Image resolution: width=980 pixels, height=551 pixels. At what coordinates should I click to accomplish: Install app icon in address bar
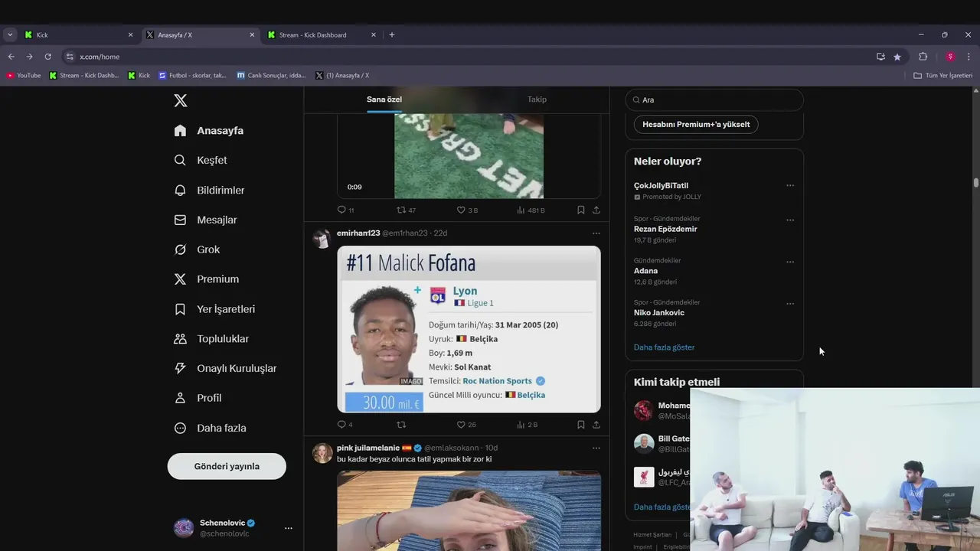880,57
